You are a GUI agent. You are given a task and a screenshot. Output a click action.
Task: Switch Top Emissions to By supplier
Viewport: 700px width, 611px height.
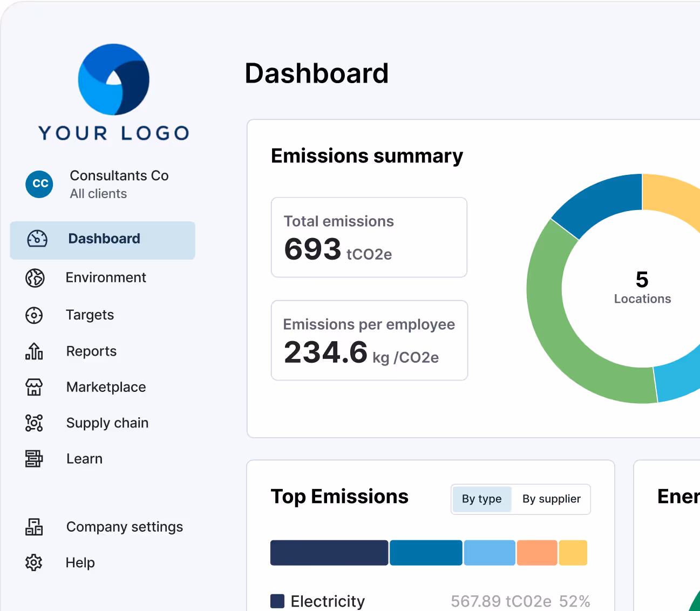point(551,499)
